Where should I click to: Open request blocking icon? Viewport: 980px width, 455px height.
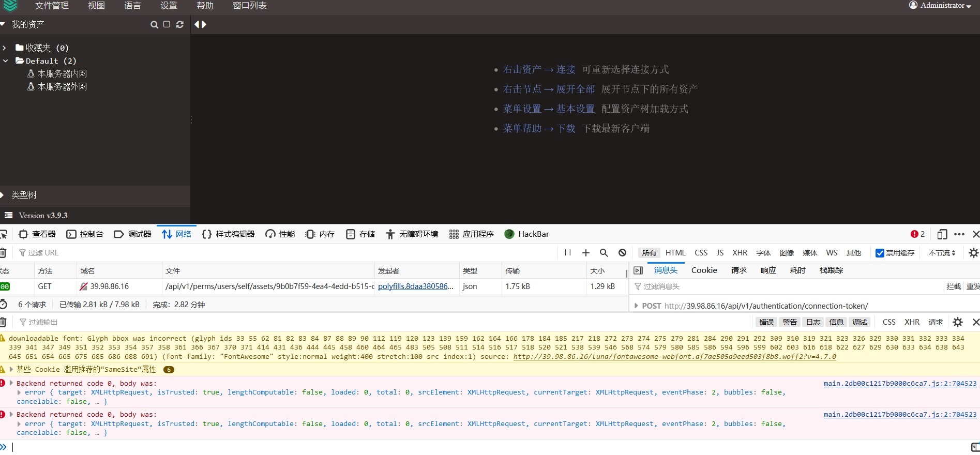pos(622,253)
